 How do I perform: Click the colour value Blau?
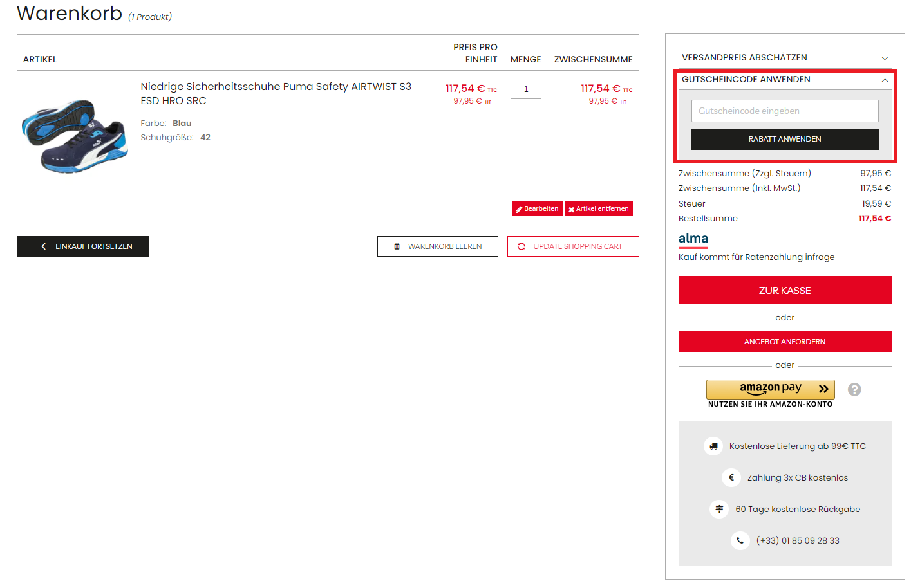[182, 123]
